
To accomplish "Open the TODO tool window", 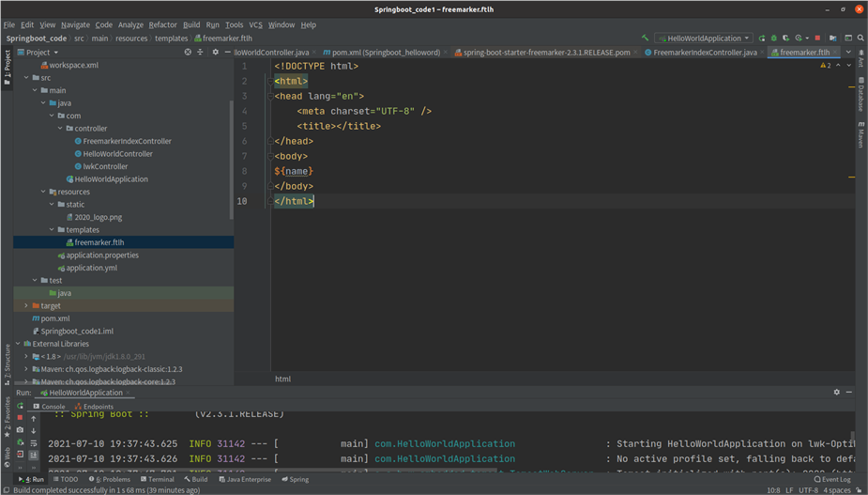I will pyautogui.click(x=66, y=479).
